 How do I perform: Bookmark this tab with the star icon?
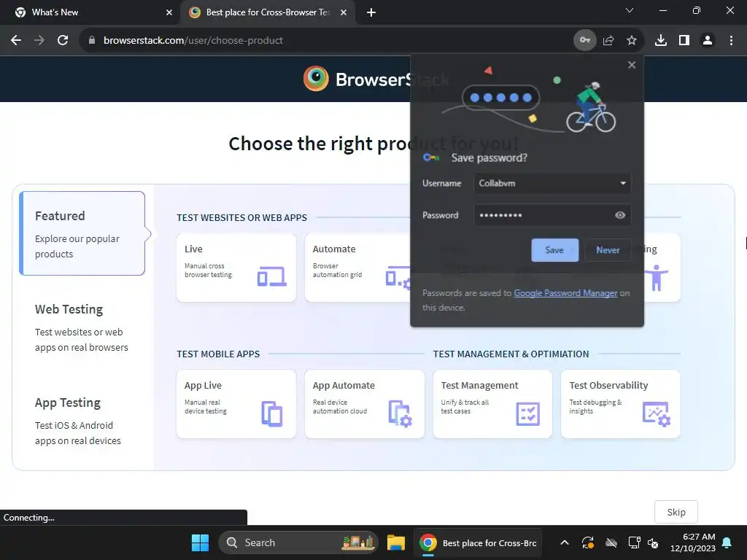(x=632, y=41)
